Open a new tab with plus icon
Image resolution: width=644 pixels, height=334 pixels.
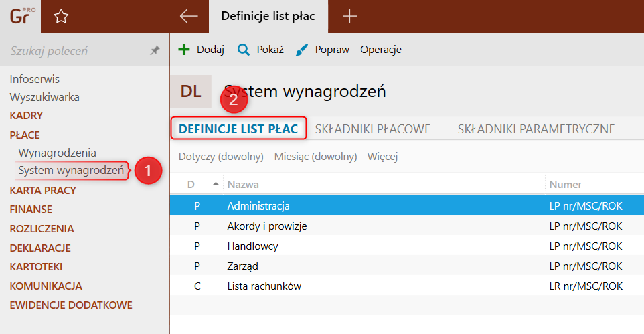349,17
